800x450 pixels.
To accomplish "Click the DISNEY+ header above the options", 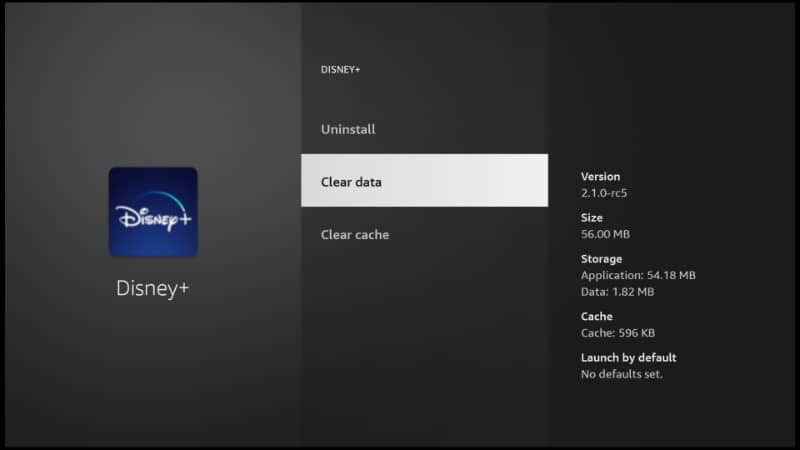I will pos(340,70).
